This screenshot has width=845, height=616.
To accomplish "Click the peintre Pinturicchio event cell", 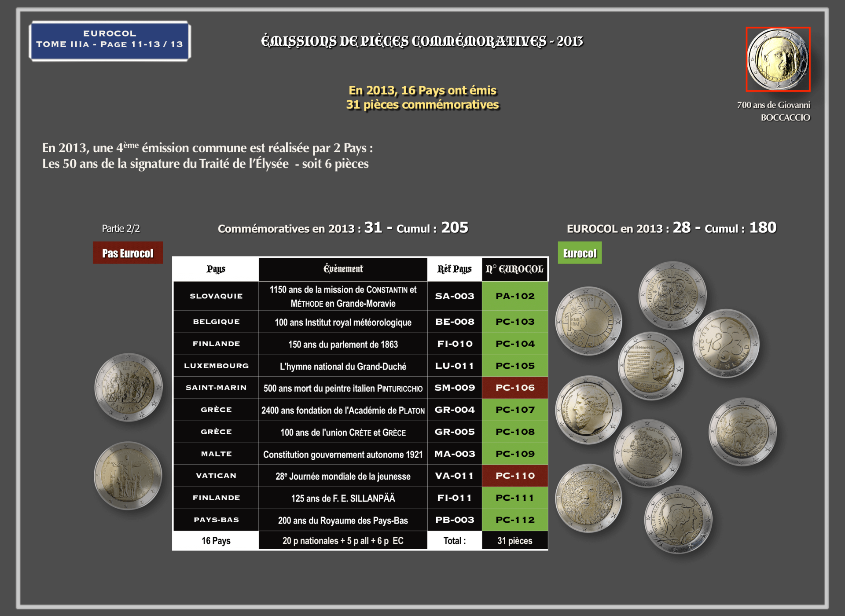I will [343, 388].
